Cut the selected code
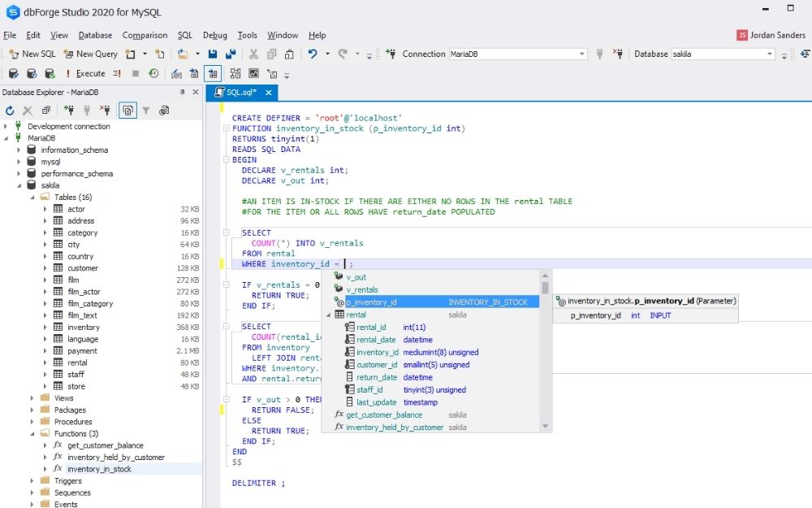812x508 pixels. 254,54
